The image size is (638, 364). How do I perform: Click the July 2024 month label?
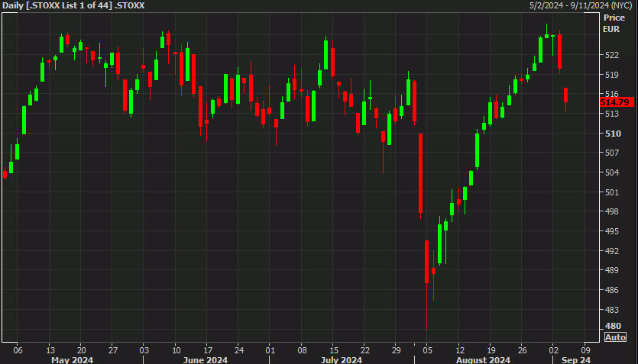click(341, 360)
